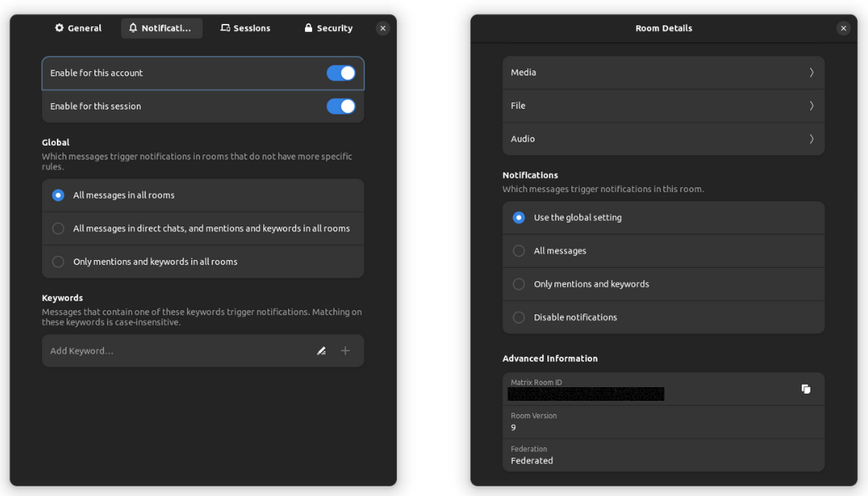This screenshot has width=868, height=496.
Task: Expand the Media section
Action: point(663,72)
